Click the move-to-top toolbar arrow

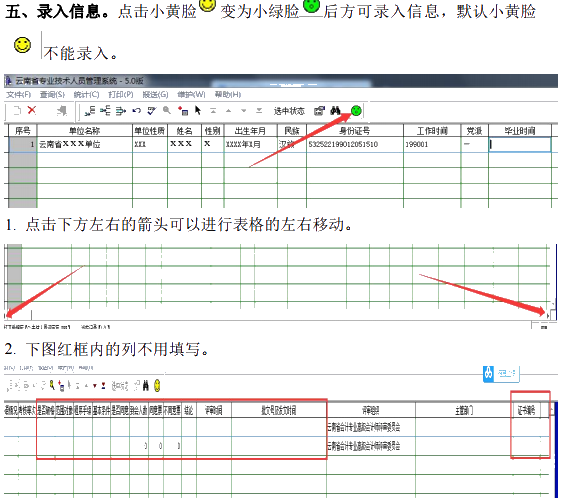tap(213, 110)
